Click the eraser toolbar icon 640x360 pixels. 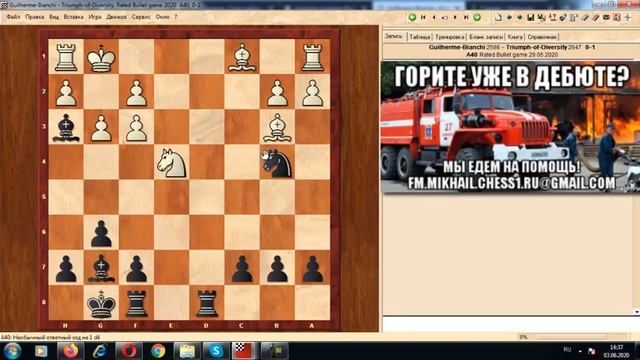pos(596,18)
